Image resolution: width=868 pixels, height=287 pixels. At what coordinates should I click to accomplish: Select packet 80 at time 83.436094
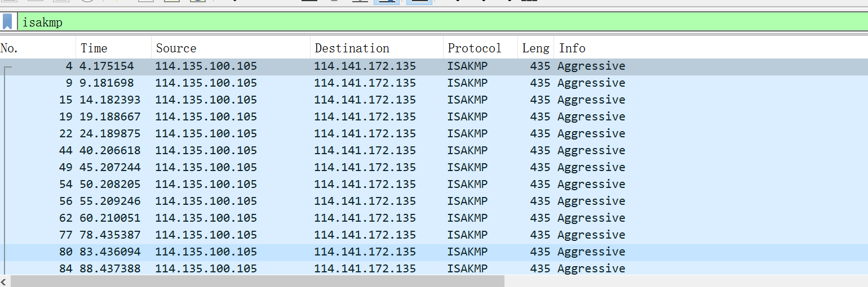click(225, 252)
